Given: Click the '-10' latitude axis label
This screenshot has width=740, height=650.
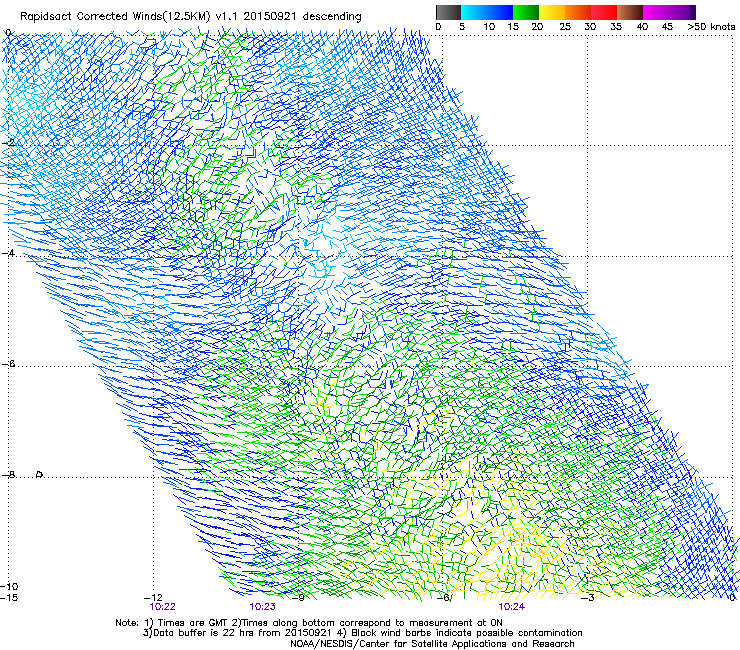Looking at the screenshot, I should pos(9,587).
